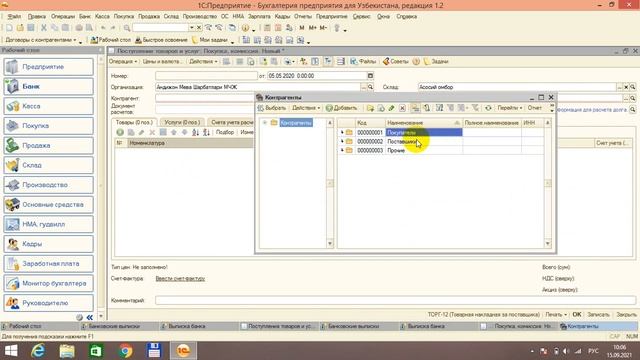Expand the Покупатели group row
Screen dimensions: 640x360
pyautogui.click(x=342, y=132)
